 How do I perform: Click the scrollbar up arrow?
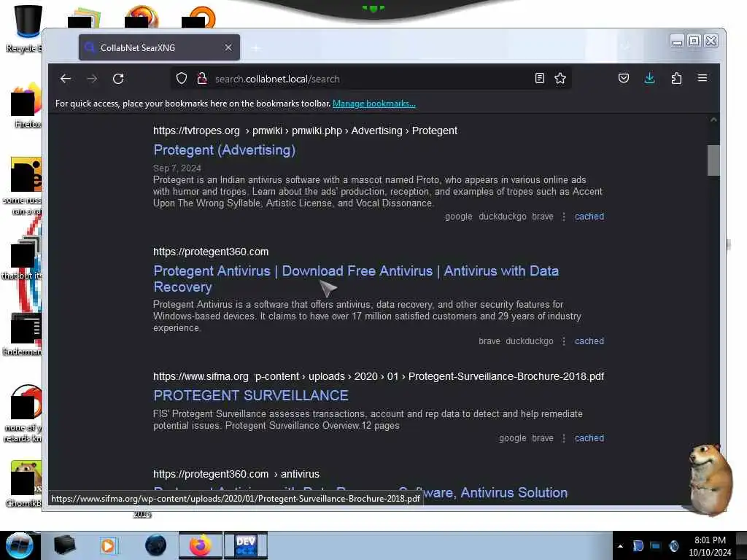[713, 120]
